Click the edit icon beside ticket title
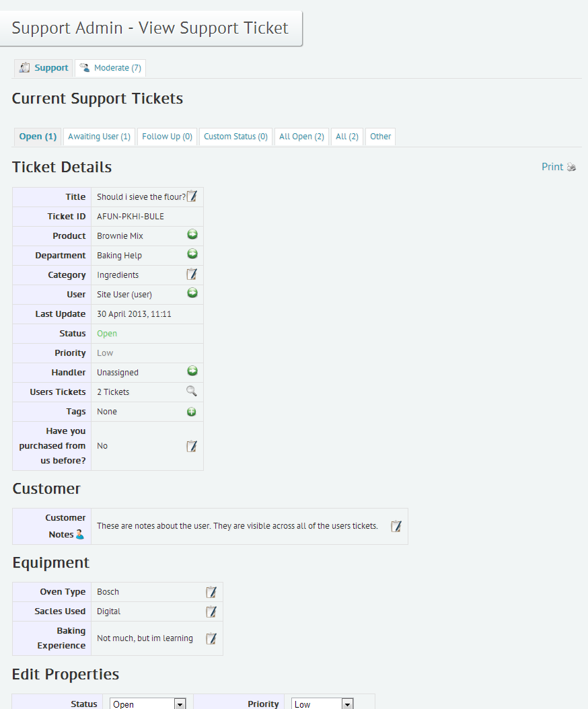The image size is (588, 709). [192, 196]
